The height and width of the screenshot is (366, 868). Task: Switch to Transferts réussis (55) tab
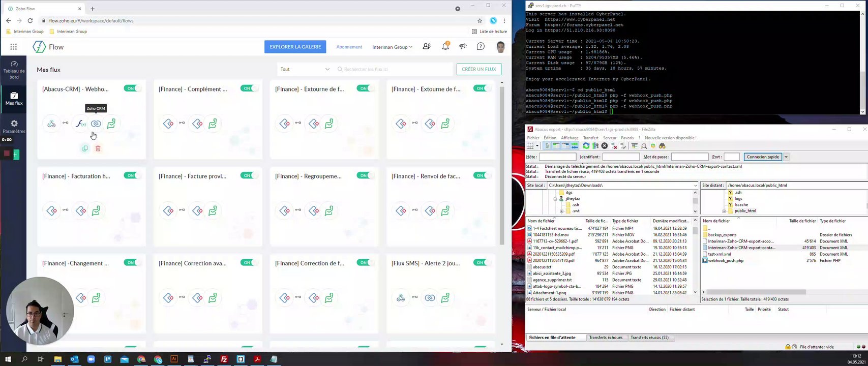[649, 338]
